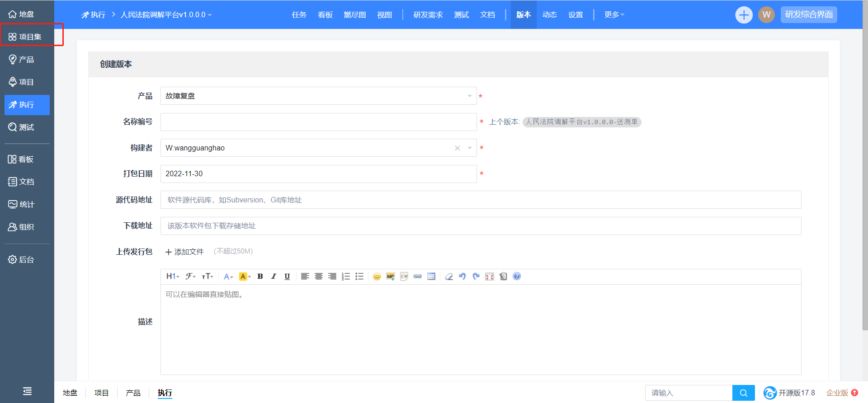Insert a table in the editor

431,276
